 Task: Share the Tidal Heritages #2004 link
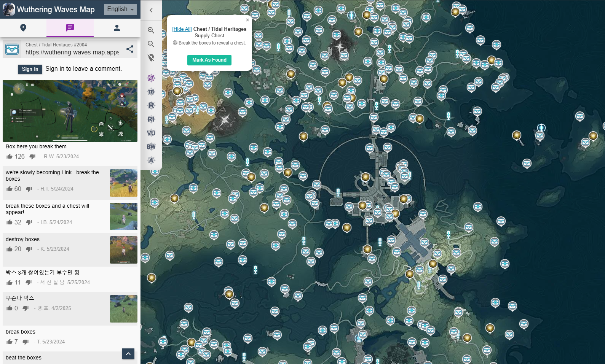tap(130, 49)
